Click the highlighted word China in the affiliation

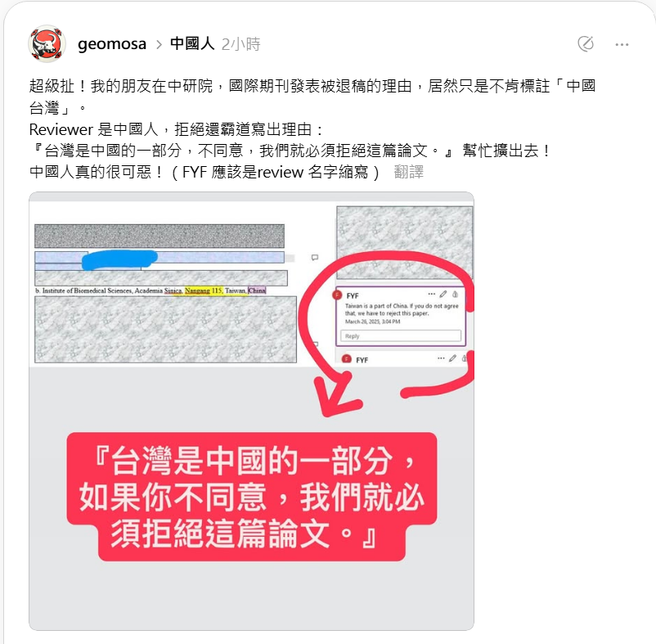[x=257, y=290]
